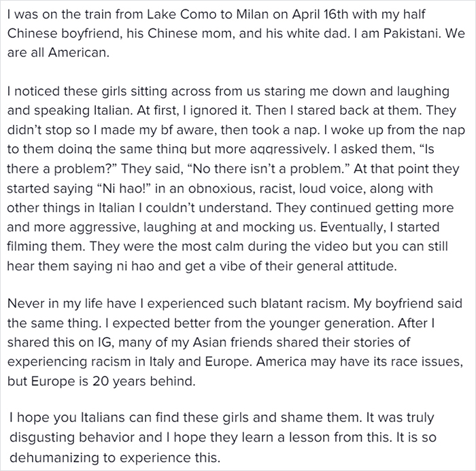Screen dimensions: 476x471
Task: Click the phrase "I noticed these girls"
Action: coord(63,90)
